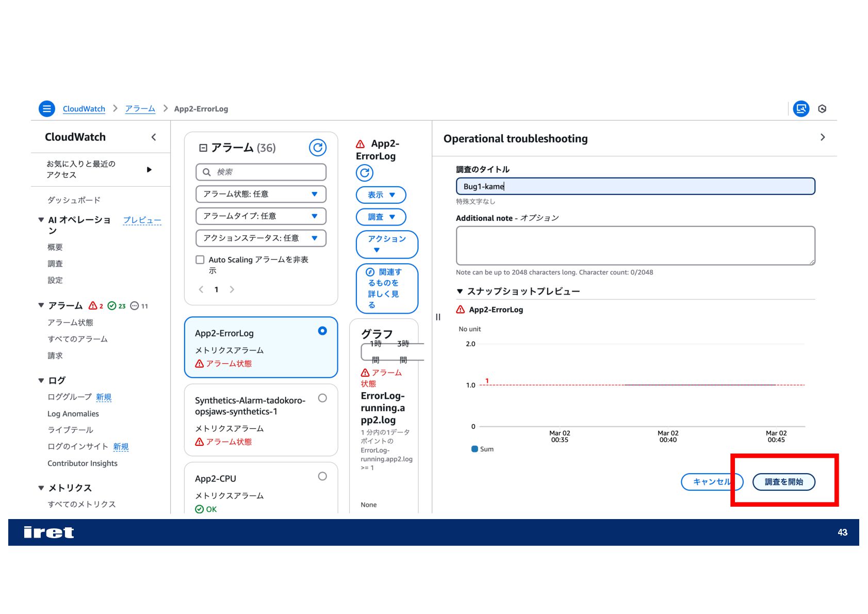Select the App2-ErrorLog alarm card
This screenshot has height=614, width=868.
261,347
